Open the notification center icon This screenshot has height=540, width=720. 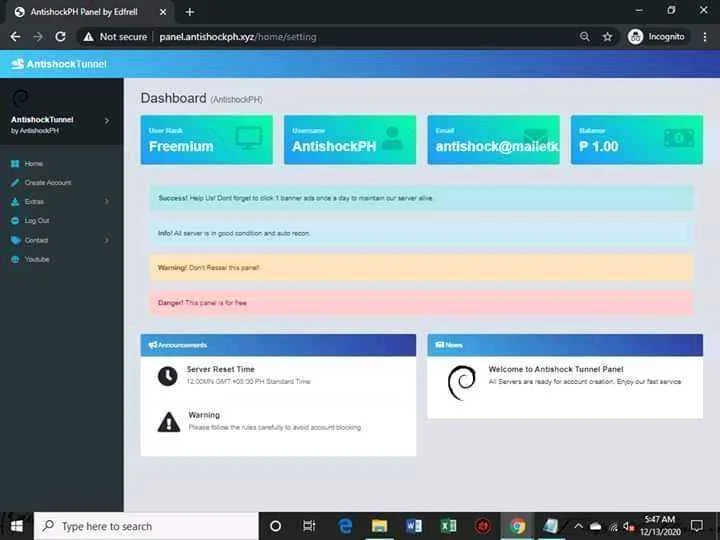click(x=697, y=526)
